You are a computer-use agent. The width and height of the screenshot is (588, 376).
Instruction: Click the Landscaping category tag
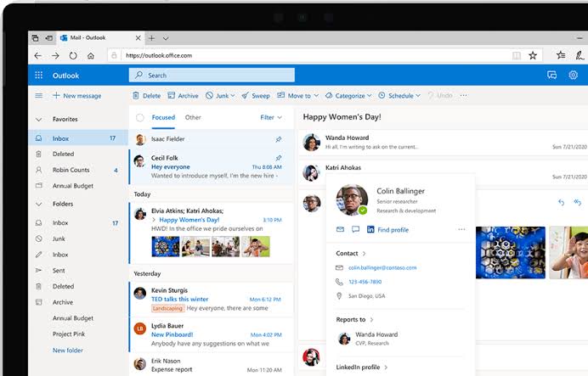(x=167, y=309)
